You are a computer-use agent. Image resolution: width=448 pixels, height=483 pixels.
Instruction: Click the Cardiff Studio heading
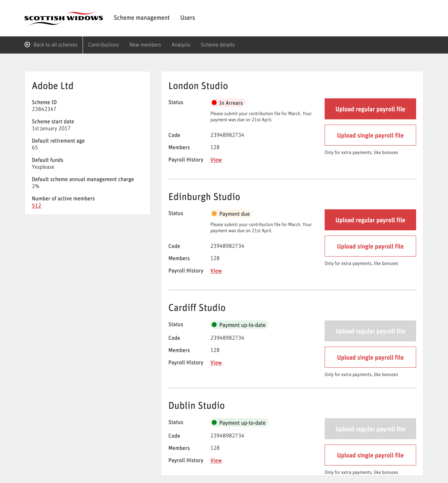click(197, 308)
